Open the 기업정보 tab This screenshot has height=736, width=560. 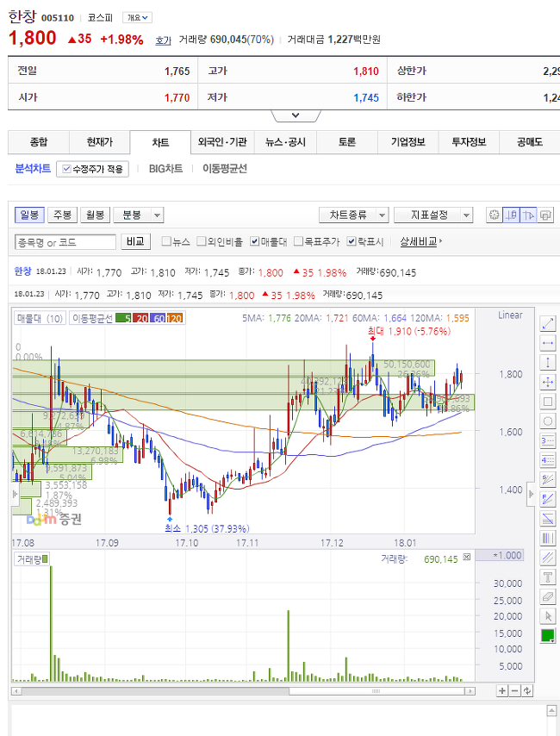(408, 142)
